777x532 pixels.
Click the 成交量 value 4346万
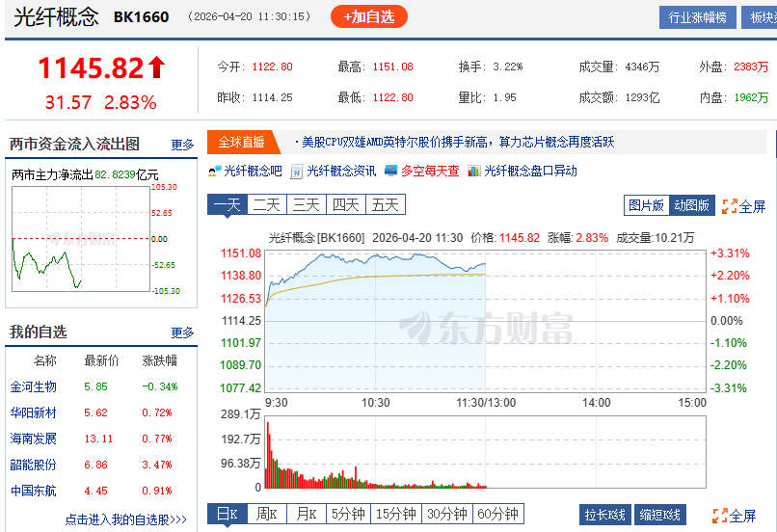click(642, 66)
